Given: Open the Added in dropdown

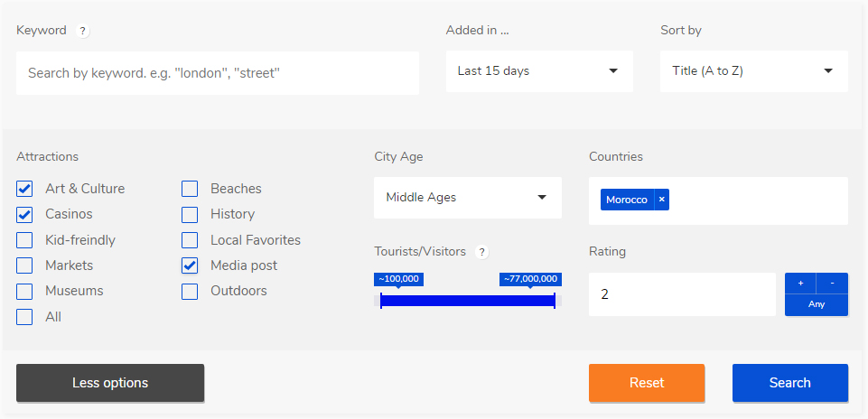Looking at the screenshot, I should (x=539, y=71).
